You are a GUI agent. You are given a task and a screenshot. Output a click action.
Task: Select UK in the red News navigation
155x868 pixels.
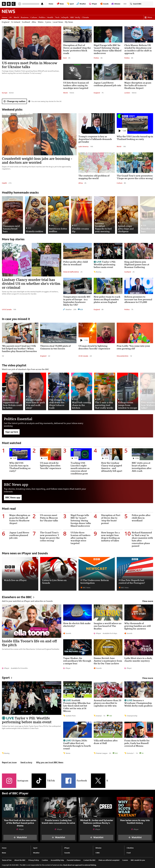(10, 17)
